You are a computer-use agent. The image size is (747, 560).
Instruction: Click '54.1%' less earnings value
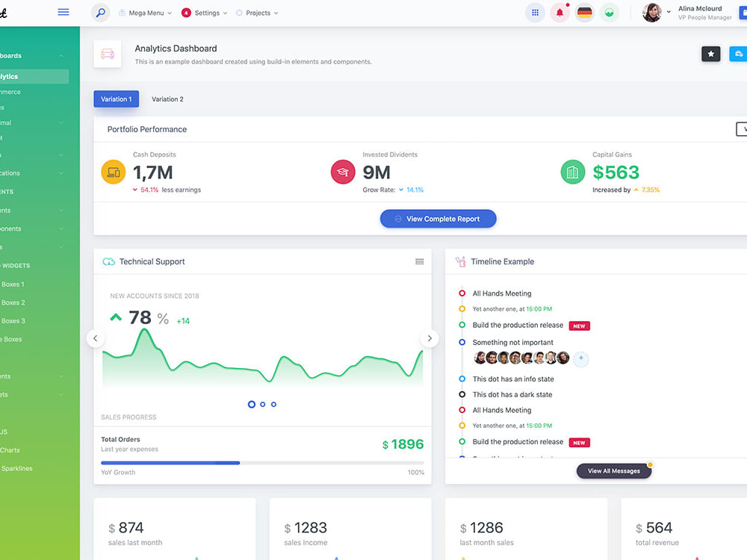coord(149,190)
